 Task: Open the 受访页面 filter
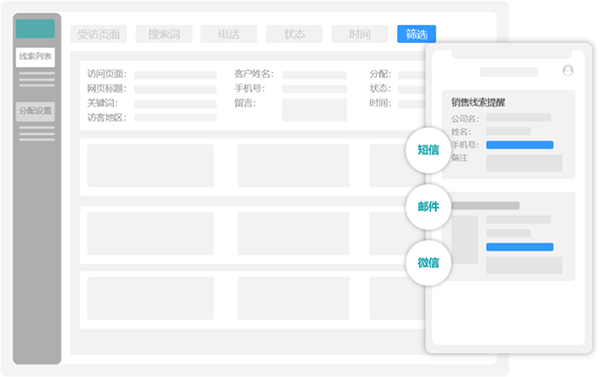pyautogui.click(x=98, y=34)
